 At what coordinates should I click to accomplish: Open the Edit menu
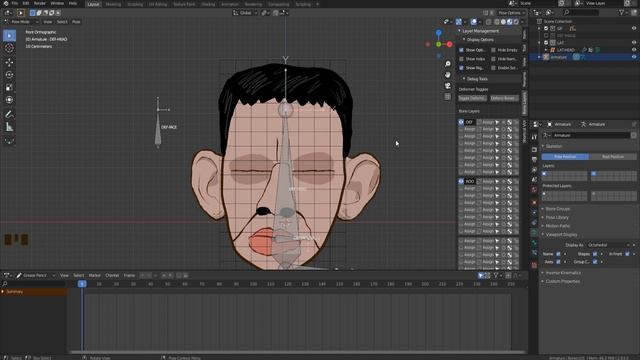(x=26, y=3)
